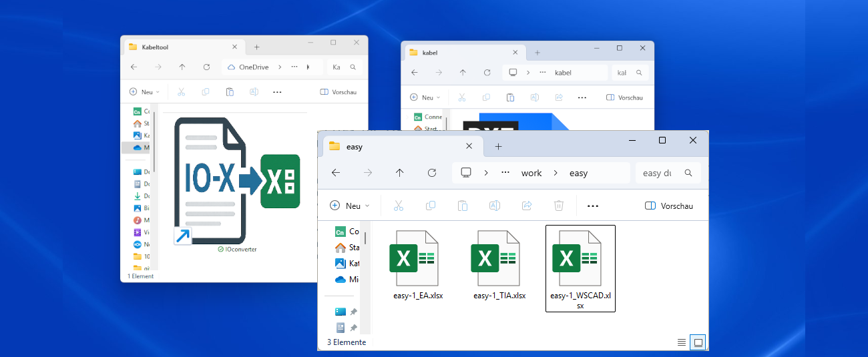
Task: Click the Share icon in easy window toolbar
Action: click(x=527, y=206)
